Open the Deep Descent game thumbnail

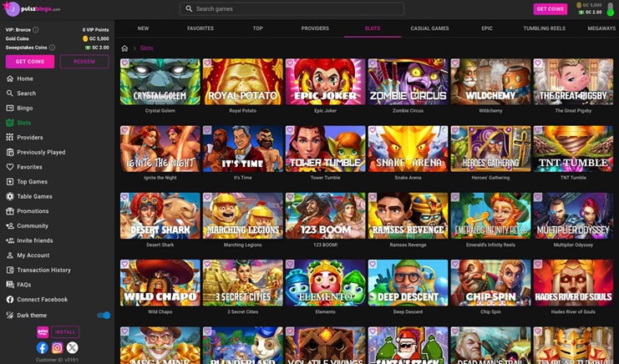click(408, 283)
